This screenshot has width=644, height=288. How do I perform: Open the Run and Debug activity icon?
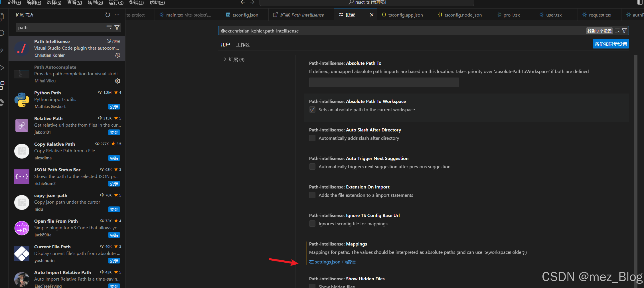pos(2,68)
